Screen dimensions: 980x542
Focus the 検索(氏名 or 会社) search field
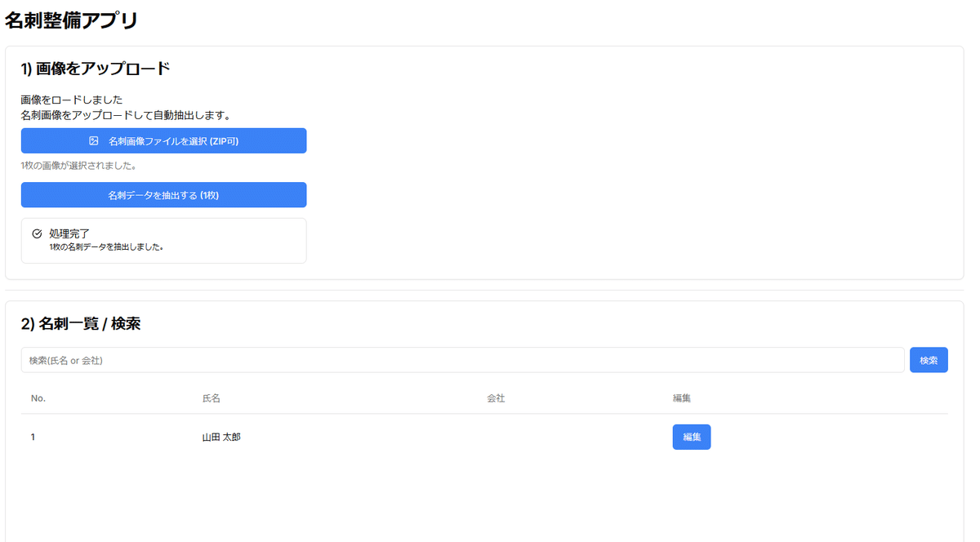point(462,360)
